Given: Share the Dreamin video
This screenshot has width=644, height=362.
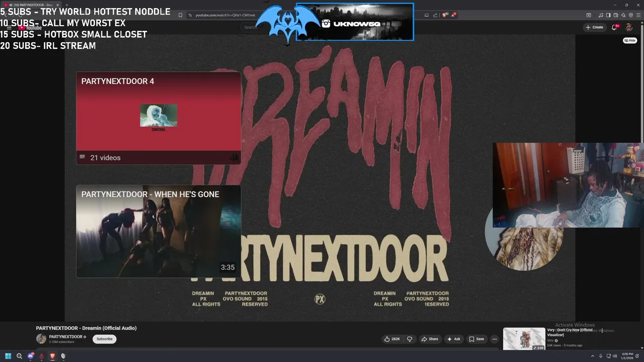Looking at the screenshot, I should point(430,339).
